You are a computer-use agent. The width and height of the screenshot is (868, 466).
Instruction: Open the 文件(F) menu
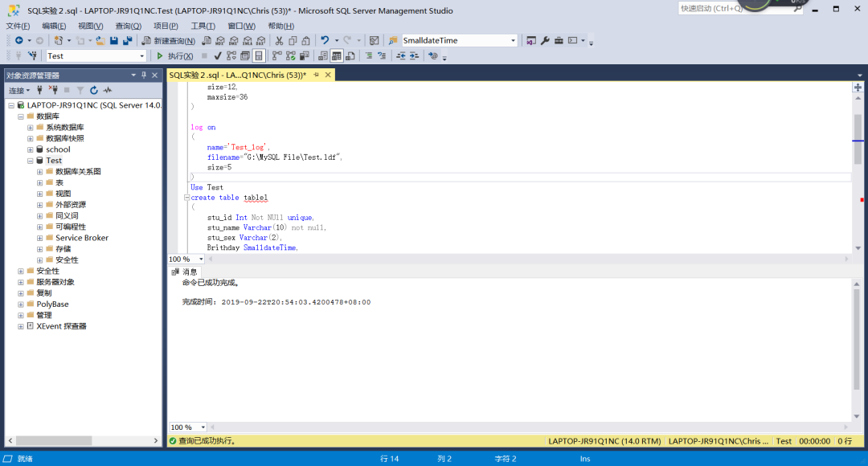(18, 26)
